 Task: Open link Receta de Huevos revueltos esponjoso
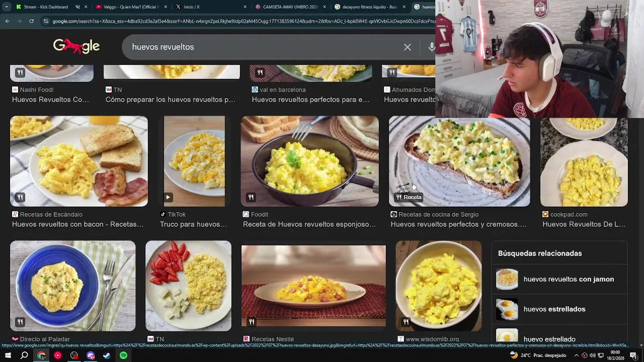click(309, 224)
